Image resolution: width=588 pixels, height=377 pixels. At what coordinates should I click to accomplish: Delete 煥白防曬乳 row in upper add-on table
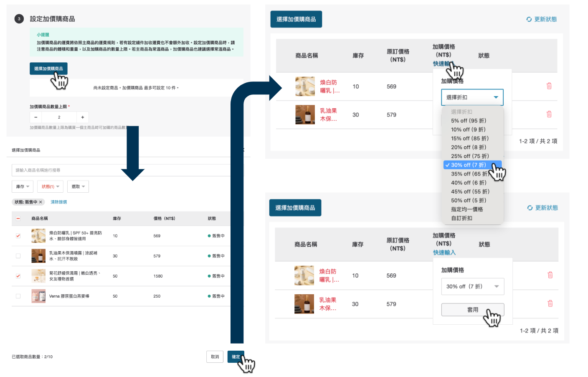549,86
